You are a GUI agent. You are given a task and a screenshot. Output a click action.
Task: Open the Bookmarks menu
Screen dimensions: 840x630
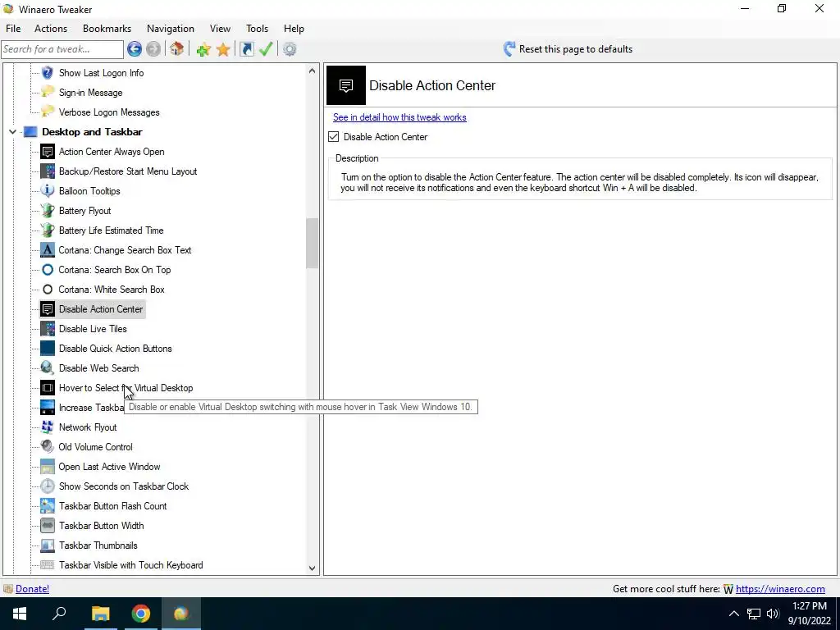click(x=107, y=29)
